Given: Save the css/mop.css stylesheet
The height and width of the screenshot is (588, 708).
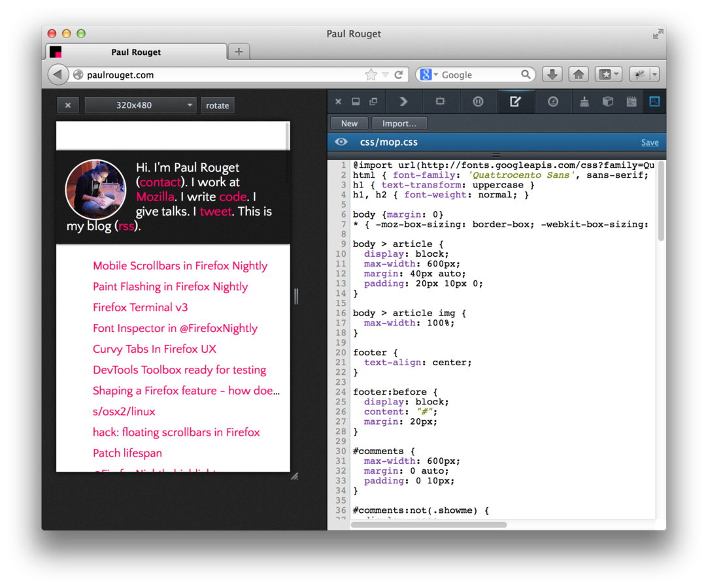Looking at the screenshot, I should [x=650, y=142].
